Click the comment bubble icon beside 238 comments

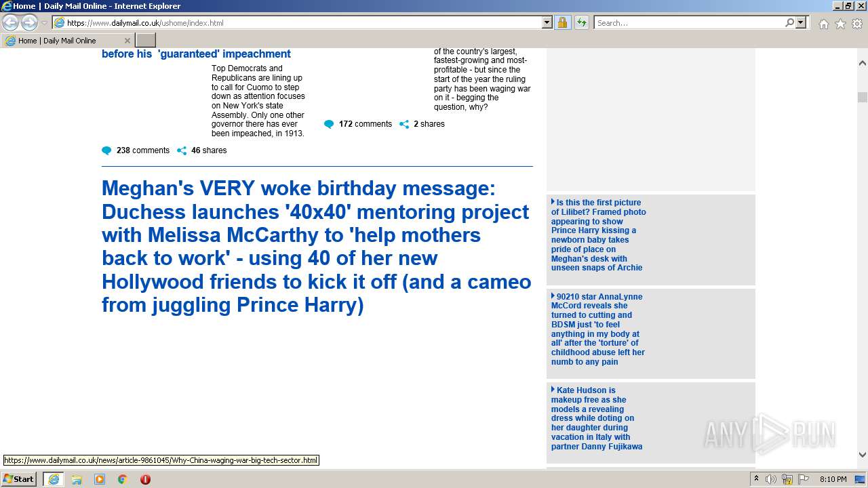pos(106,150)
